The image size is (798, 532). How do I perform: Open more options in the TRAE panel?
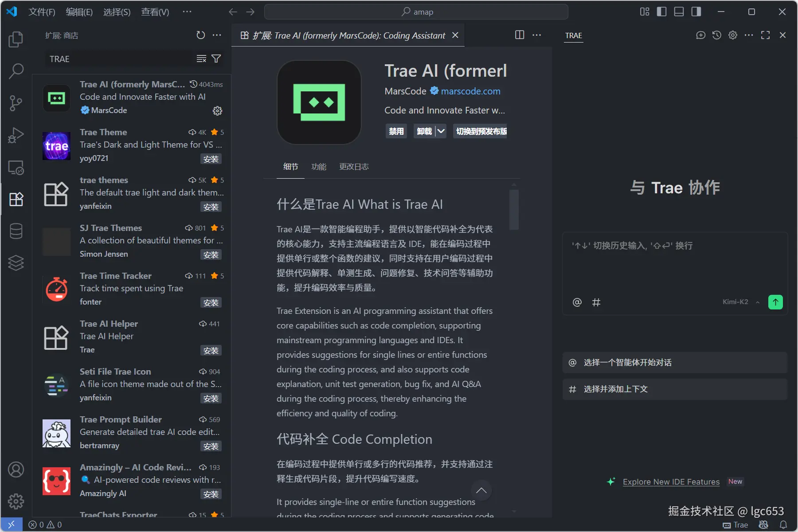[749, 35]
